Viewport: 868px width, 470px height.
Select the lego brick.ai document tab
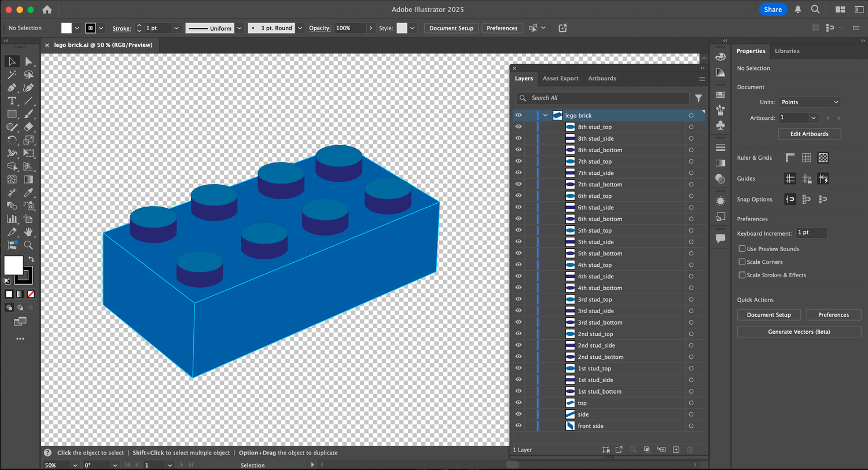tap(103, 45)
